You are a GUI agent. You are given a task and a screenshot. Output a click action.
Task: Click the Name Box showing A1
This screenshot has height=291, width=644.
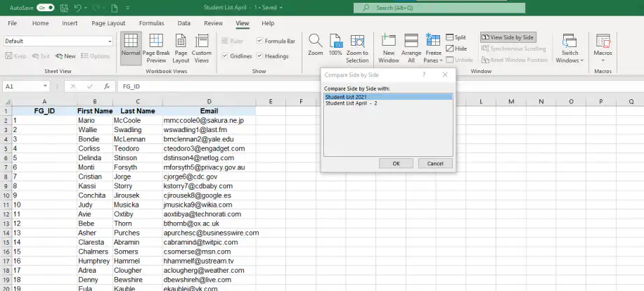point(22,86)
